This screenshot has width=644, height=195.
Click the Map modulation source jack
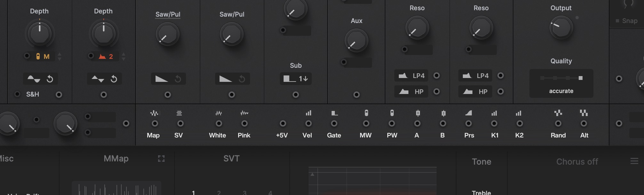[155, 123]
